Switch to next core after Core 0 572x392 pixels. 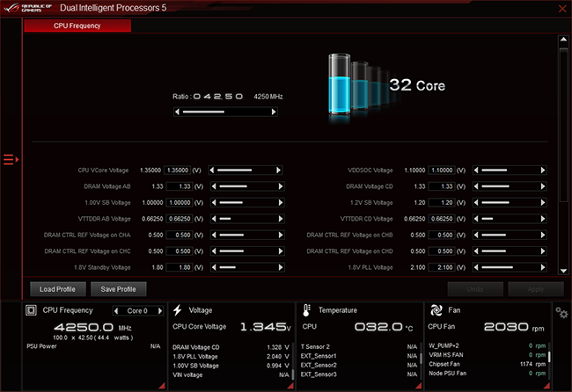click(160, 311)
